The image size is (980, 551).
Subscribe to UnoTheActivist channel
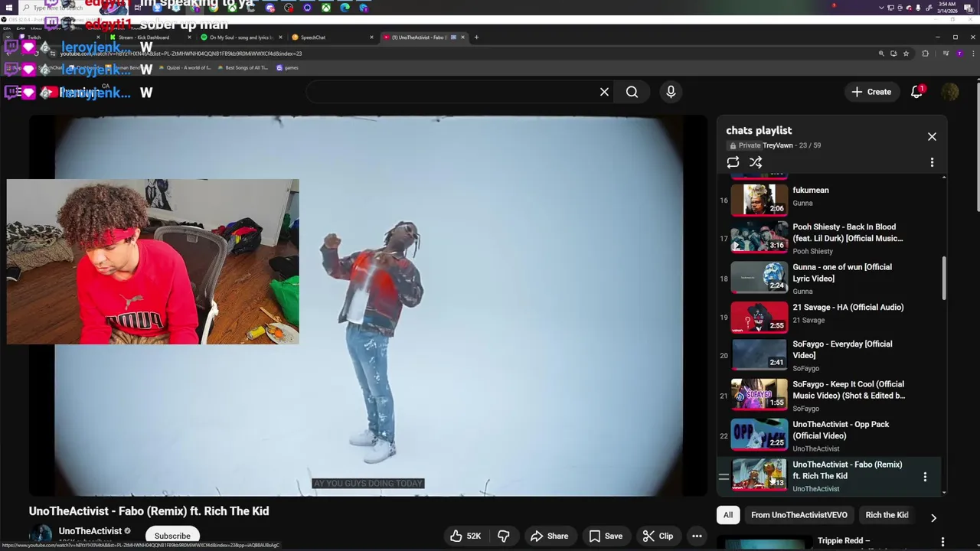click(x=172, y=536)
